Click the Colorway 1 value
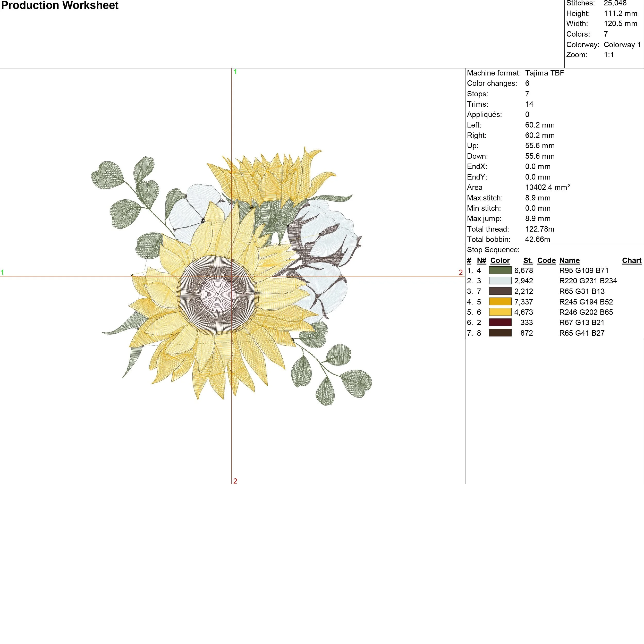This screenshot has height=644, width=644. (x=622, y=45)
